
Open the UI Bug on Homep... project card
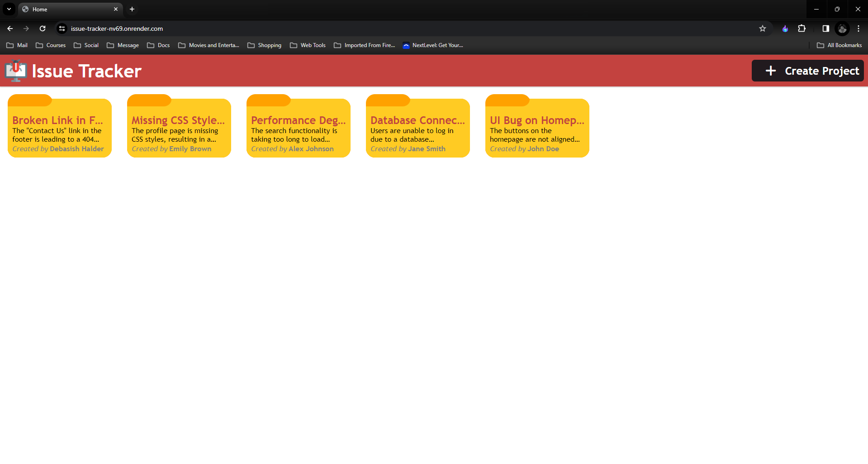click(537, 126)
